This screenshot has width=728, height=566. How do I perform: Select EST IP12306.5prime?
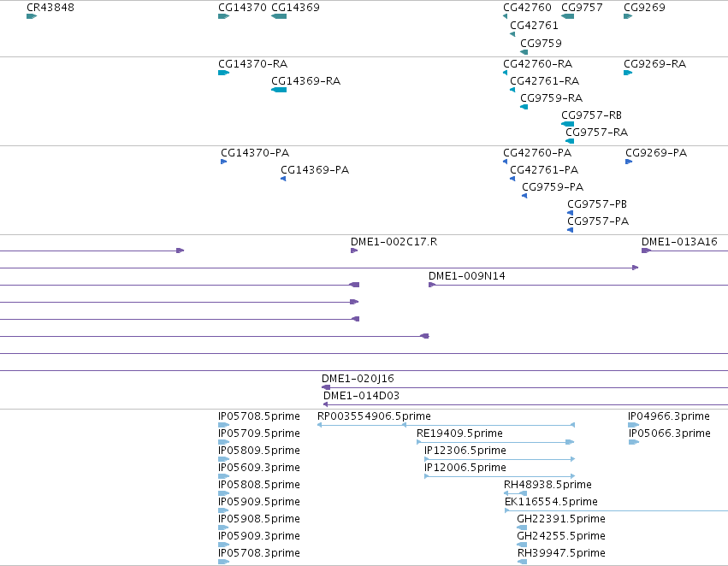(465, 451)
